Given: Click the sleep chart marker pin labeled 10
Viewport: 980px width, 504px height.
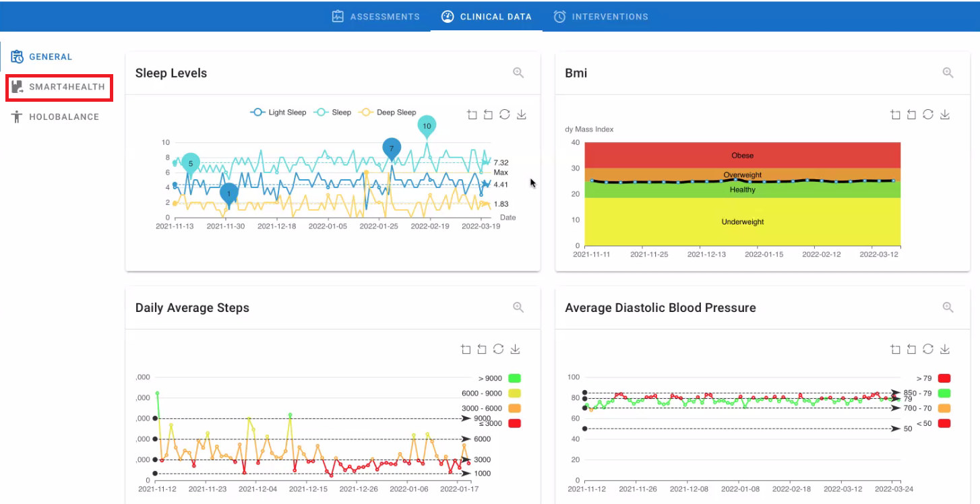Looking at the screenshot, I should pyautogui.click(x=427, y=127).
